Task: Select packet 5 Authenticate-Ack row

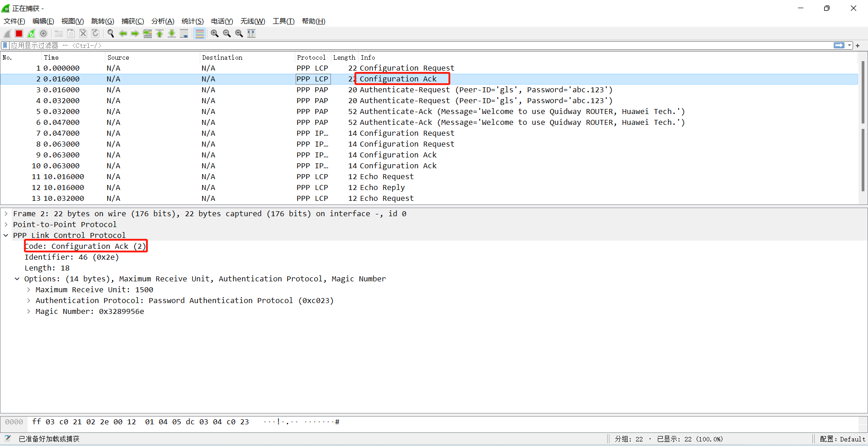Action: 429,111
